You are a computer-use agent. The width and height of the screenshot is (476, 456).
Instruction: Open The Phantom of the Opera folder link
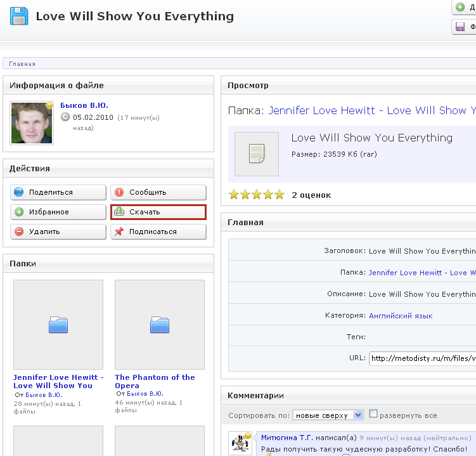coord(155,381)
